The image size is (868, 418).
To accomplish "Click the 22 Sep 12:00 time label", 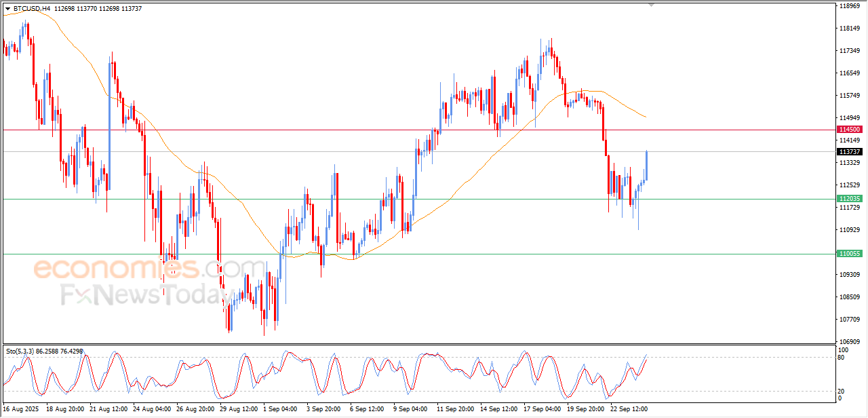I will coord(629,410).
